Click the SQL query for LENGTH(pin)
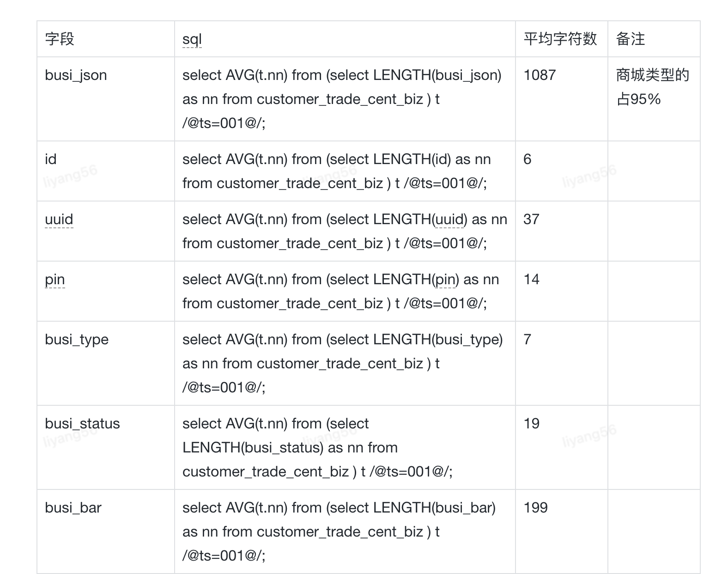Viewport: 728px width, 574px height. (341, 291)
